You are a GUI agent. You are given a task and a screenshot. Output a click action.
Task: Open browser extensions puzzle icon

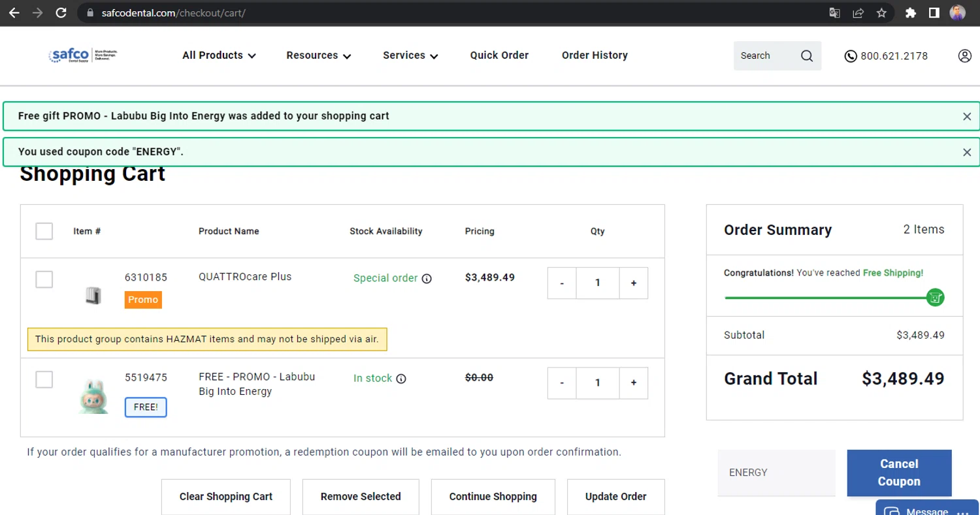911,12
